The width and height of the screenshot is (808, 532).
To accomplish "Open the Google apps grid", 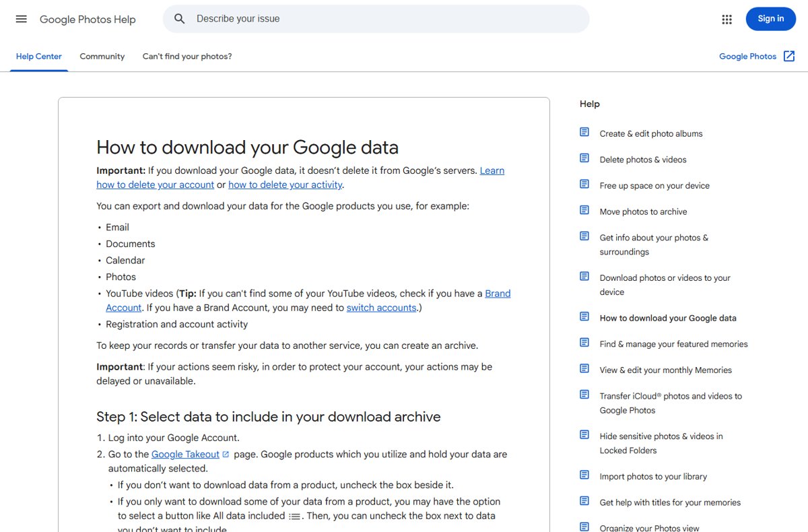I will 727,19.
